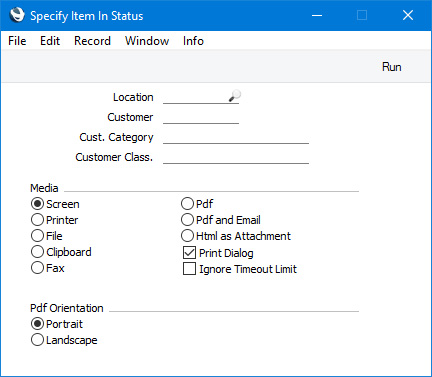
Task: Open the Edit menu
Action: pos(50,41)
